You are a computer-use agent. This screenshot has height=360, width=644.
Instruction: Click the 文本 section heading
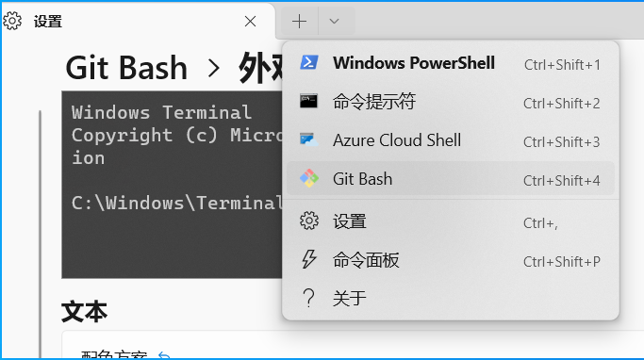click(84, 312)
